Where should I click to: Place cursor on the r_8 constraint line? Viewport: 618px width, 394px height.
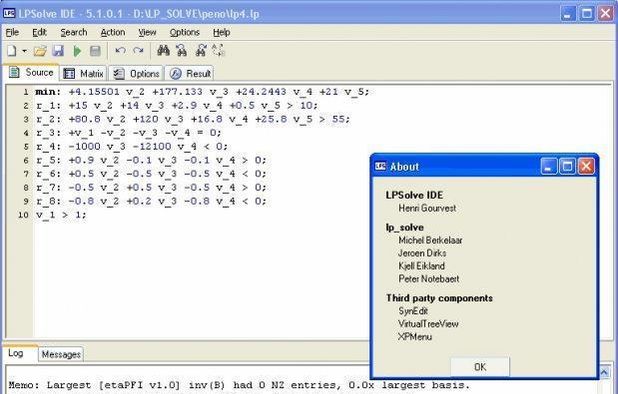151,201
